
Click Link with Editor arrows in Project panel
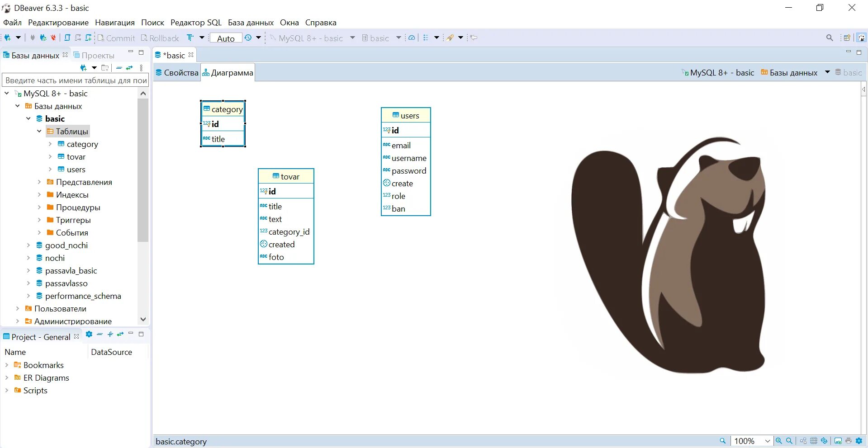[x=120, y=335]
